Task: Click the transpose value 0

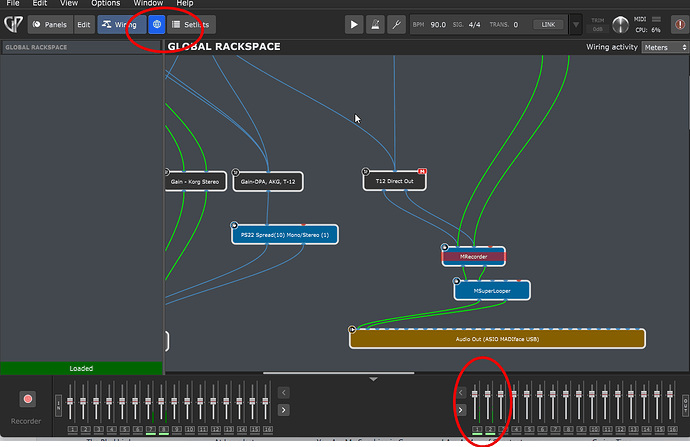Action: (x=516, y=25)
